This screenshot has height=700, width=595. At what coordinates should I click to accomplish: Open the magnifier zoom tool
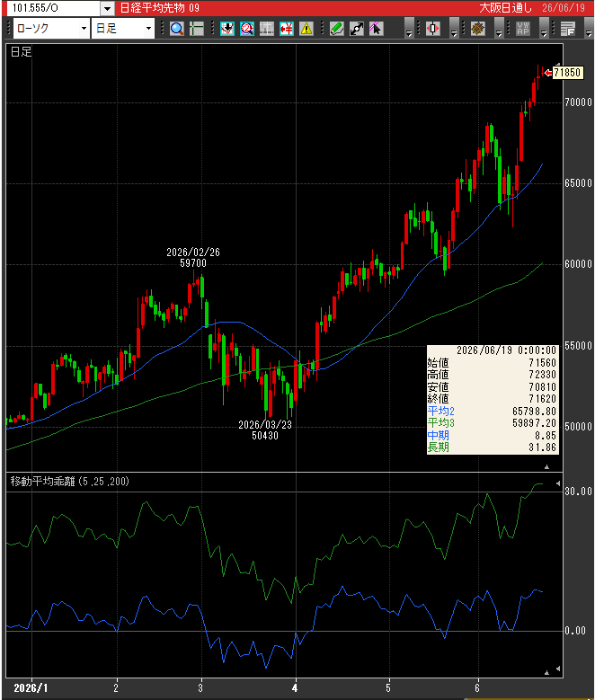[x=177, y=29]
